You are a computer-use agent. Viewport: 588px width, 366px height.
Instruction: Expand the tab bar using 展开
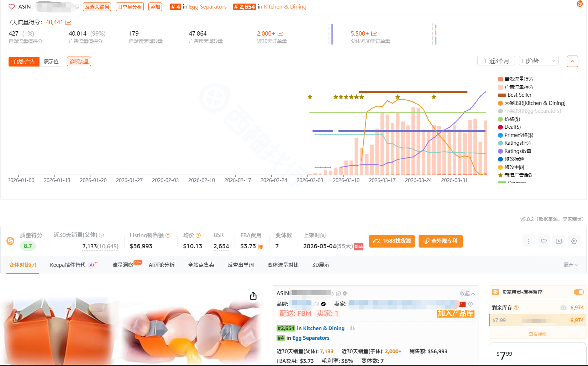click(571, 265)
